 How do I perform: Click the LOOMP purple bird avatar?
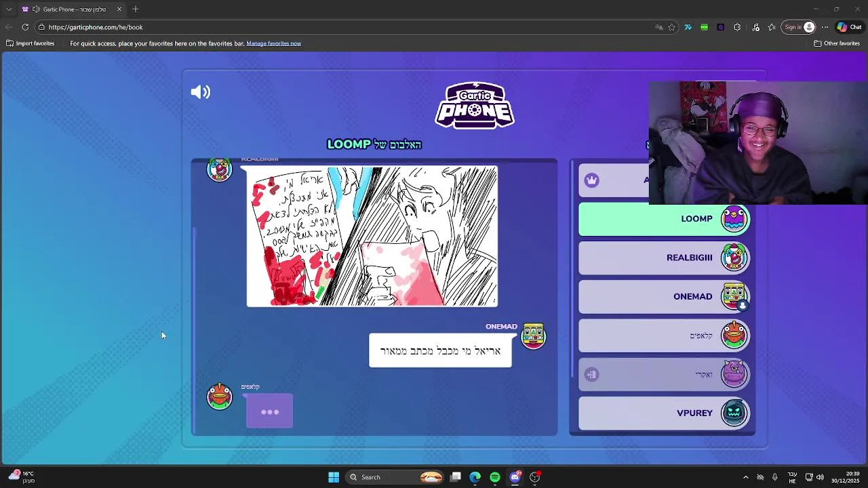734,219
